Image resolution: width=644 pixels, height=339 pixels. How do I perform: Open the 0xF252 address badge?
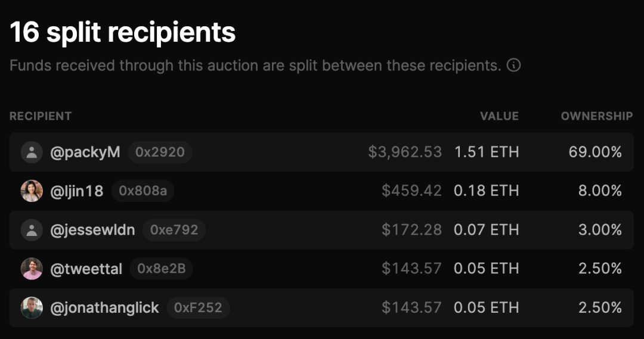point(198,307)
